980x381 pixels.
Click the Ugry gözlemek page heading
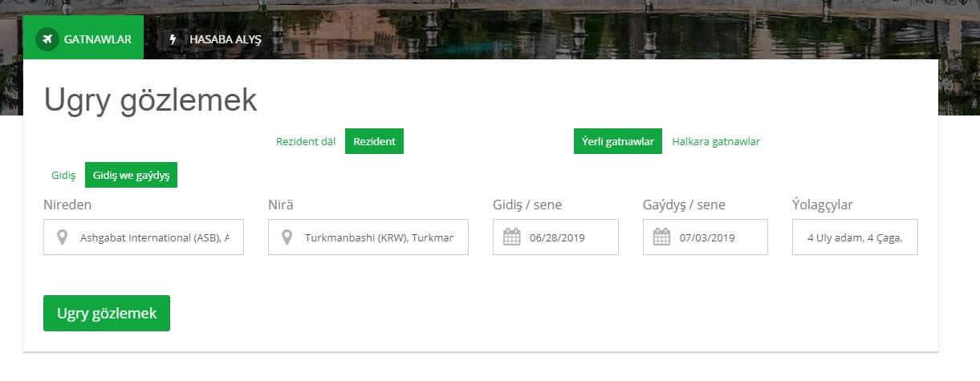coord(150,100)
